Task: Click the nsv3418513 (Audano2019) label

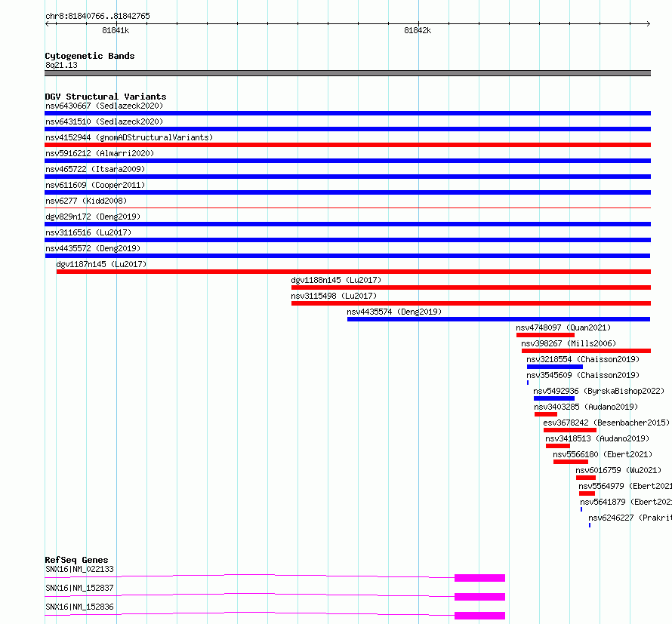Action: click(x=597, y=438)
